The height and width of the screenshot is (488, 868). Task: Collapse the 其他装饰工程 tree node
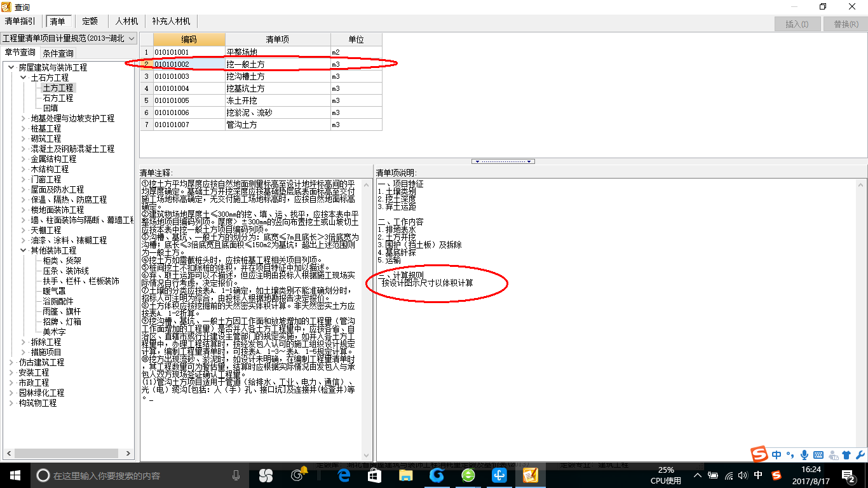pos(24,250)
